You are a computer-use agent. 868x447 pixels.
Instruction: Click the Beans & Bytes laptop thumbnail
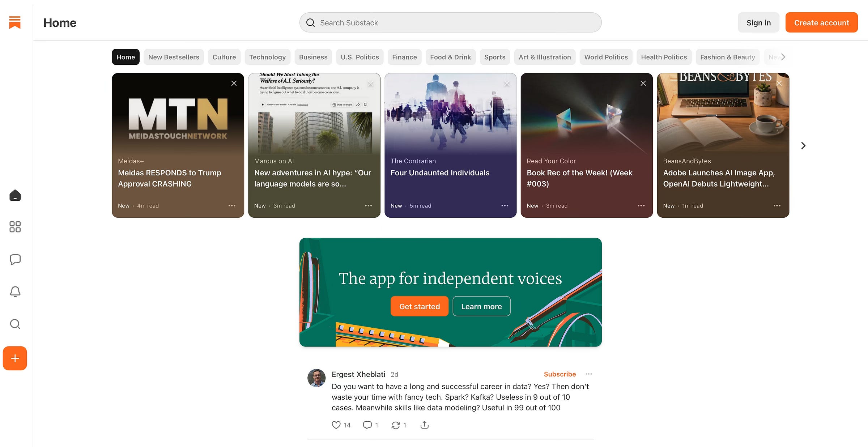(723, 115)
